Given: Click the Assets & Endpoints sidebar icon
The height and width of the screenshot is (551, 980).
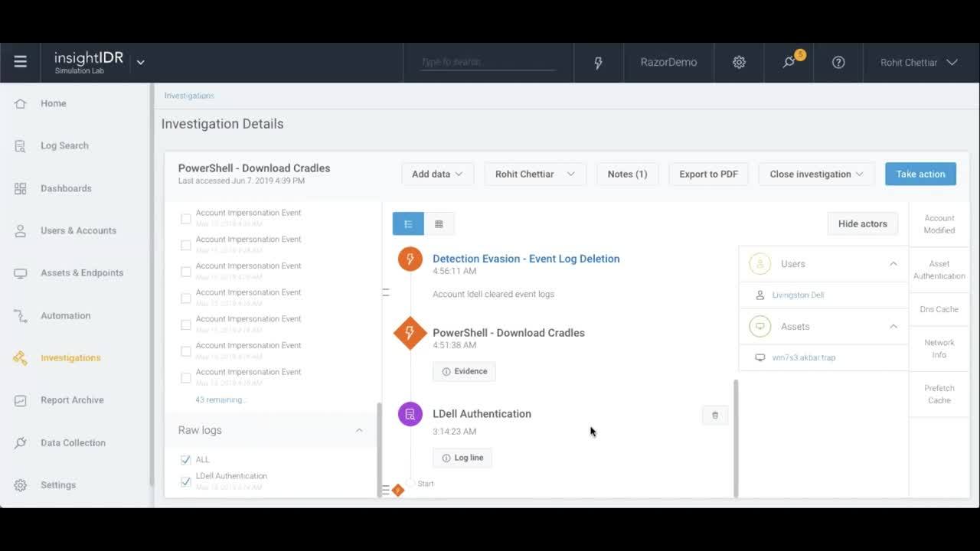Looking at the screenshot, I should (x=21, y=272).
